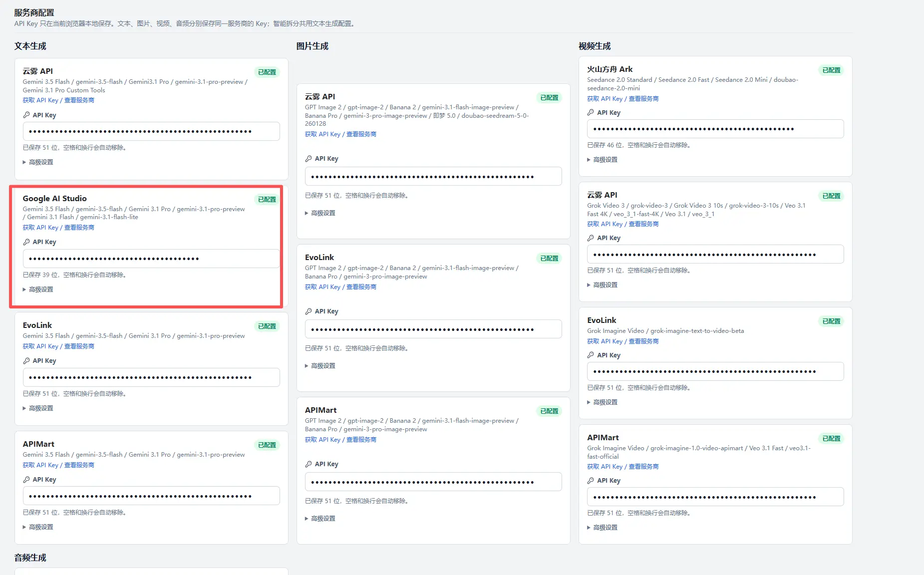
Task: Click 已配置 badge on video generation APIMart card
Action: (x=831, y=438)
